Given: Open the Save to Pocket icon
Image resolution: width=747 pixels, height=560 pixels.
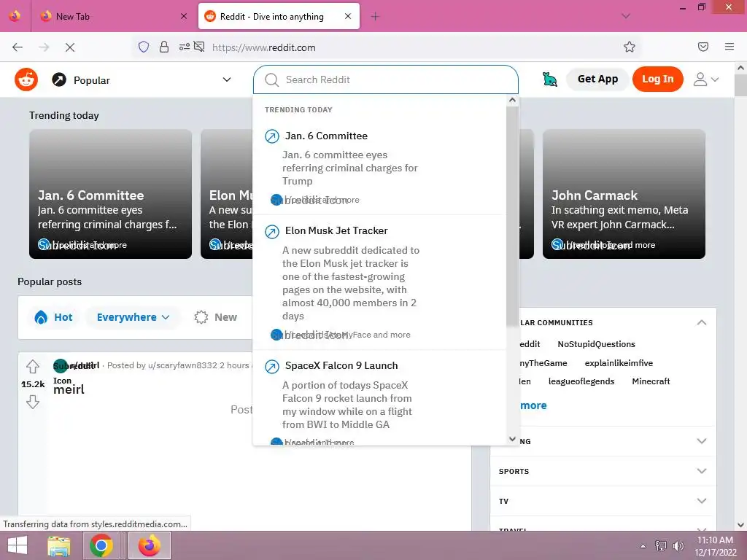Looking at the screenshot, I should 703,47.
